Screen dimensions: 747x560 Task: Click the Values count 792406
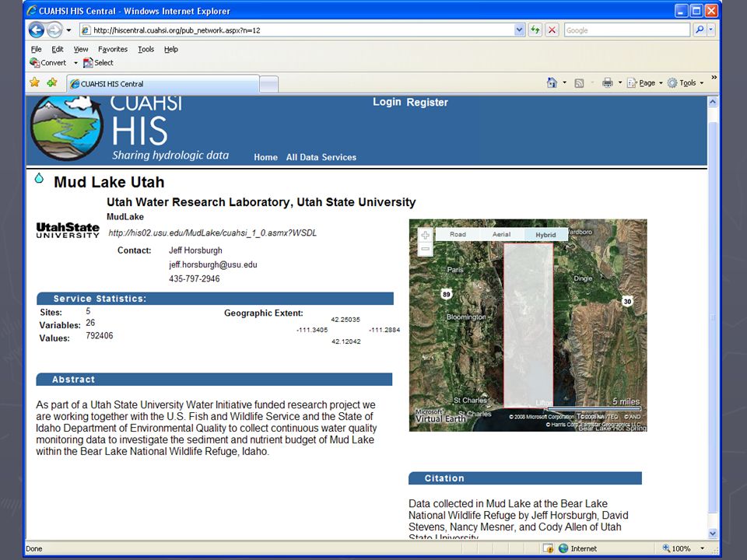100,336
